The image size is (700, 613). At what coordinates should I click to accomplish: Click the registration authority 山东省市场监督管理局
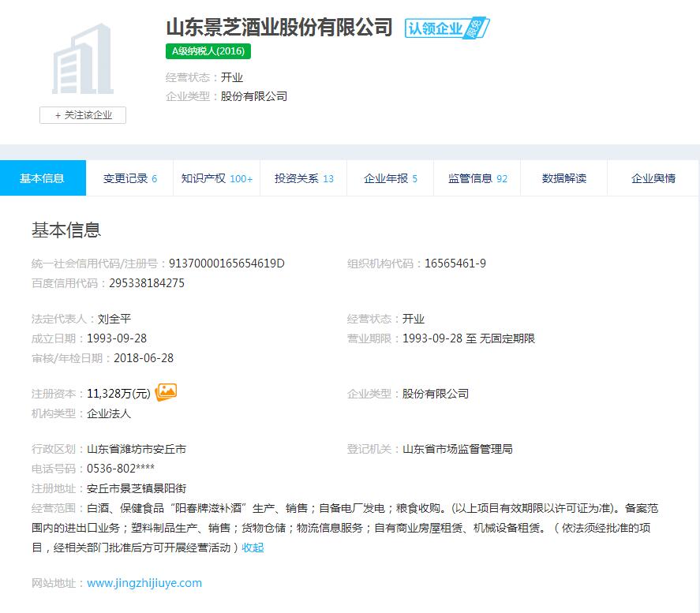457,449
